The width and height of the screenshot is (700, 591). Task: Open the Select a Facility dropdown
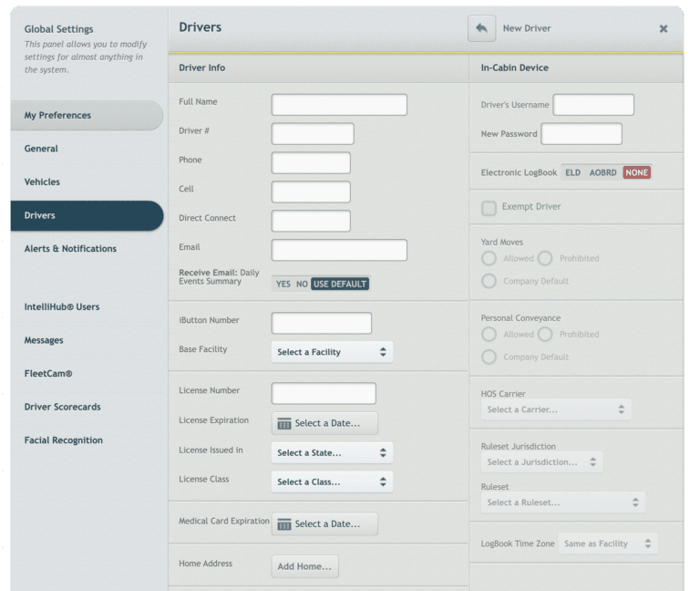click(x=332, y=352)
